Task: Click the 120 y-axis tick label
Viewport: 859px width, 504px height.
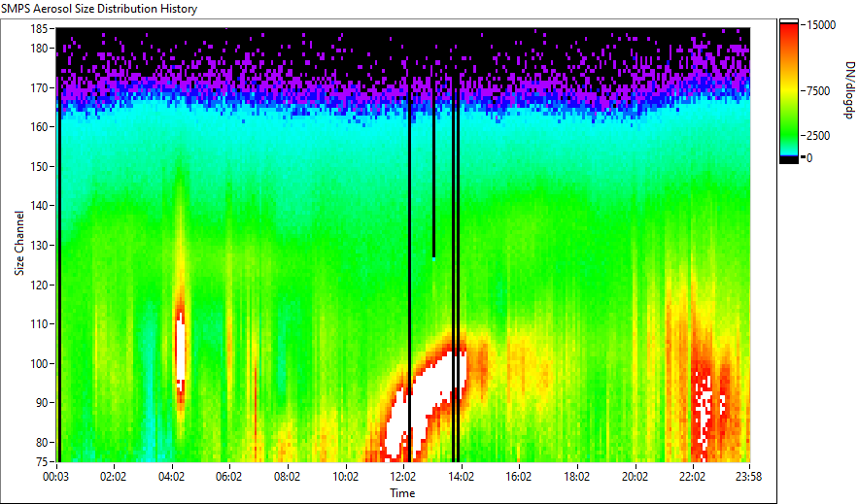Action: tap(38, 286)
